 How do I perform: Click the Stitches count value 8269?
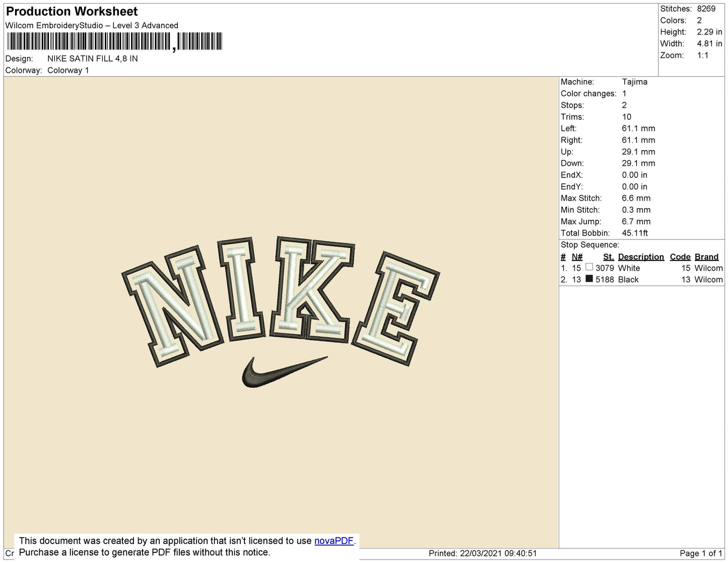pyautogui.click(x=706, y=9)
